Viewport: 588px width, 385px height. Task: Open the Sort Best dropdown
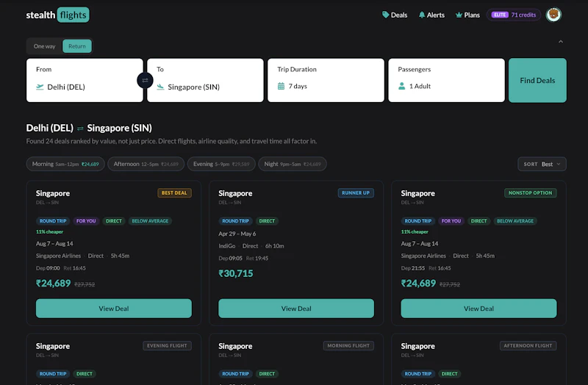pyautogui.click(x=542, y=164)
